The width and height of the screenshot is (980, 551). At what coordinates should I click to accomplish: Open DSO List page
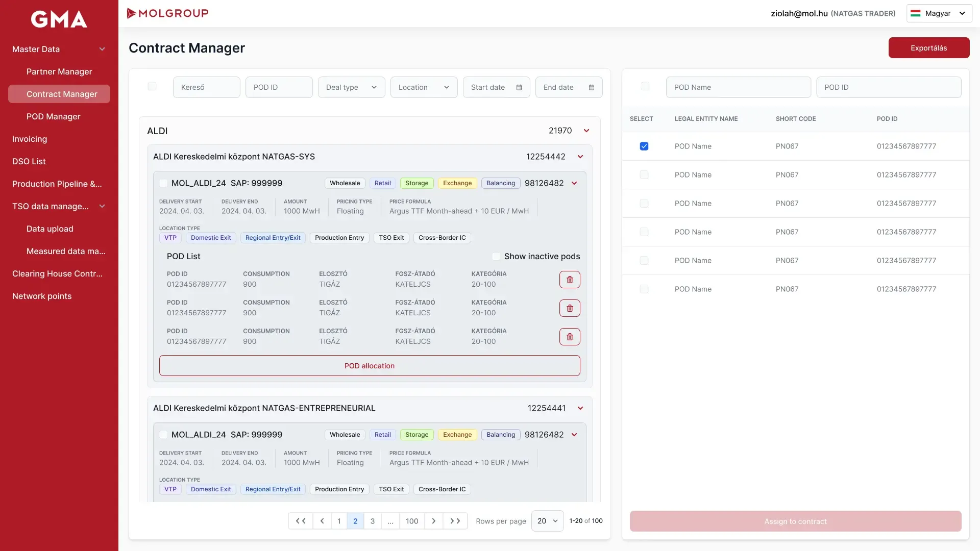[29, 161]
